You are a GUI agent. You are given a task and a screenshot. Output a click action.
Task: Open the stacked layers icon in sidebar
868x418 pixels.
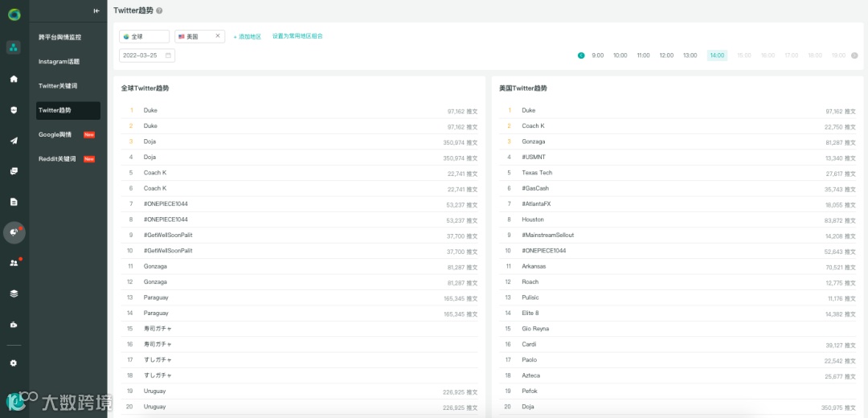[x=14, y=293]
